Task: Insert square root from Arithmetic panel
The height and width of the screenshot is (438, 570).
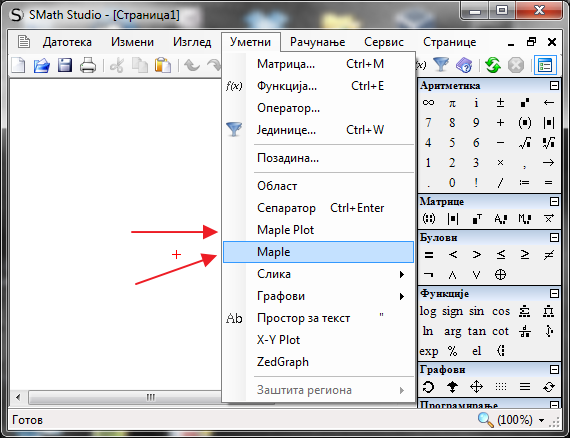Action: click(x=525, y=142)
